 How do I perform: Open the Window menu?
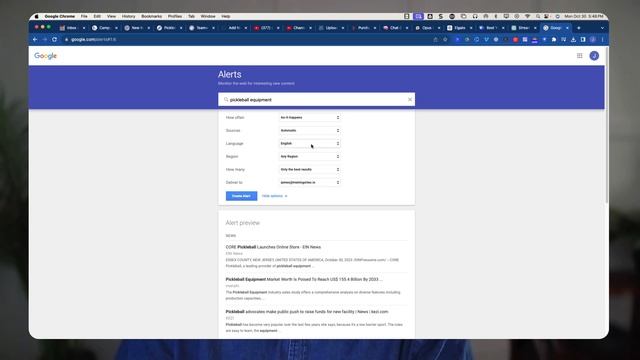pos(208,16)
